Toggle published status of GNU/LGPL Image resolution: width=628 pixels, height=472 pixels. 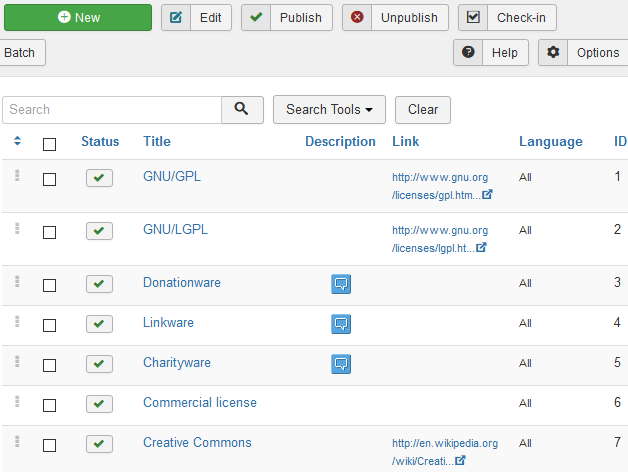pos(99,231)
